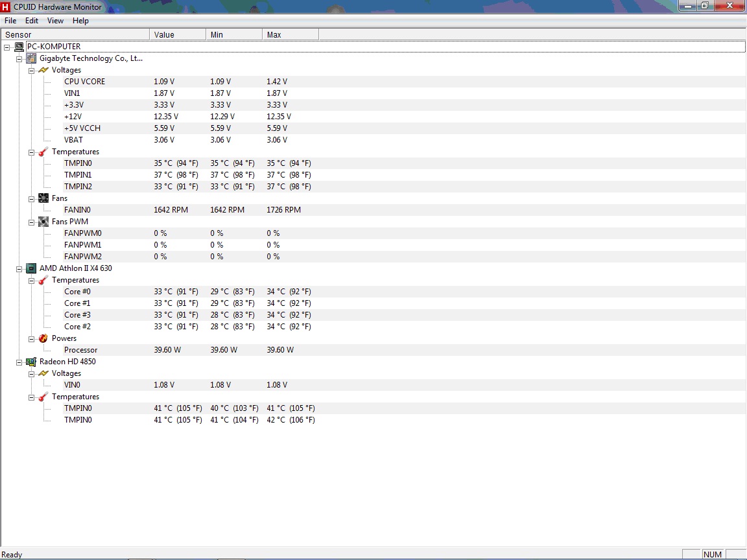Click the flame icon beside Powers
This screenshot has height=560, width=747.
43,338
